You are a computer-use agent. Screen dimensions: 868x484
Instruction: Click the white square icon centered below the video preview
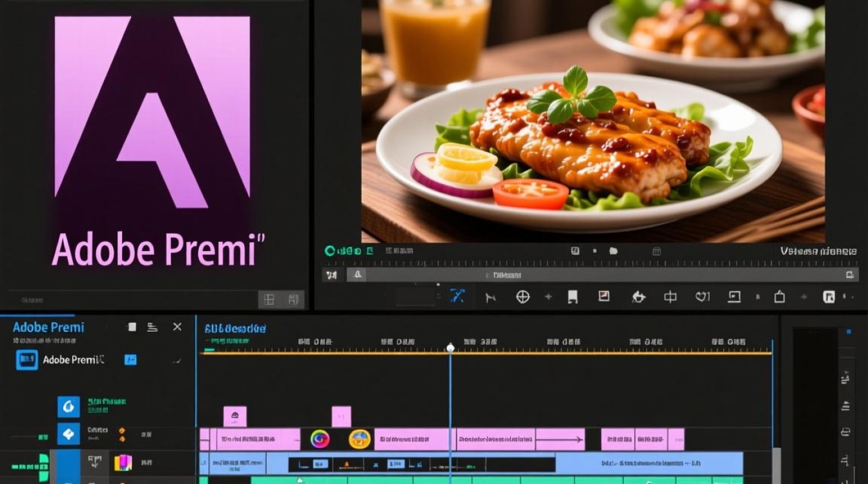coord(574,251)
